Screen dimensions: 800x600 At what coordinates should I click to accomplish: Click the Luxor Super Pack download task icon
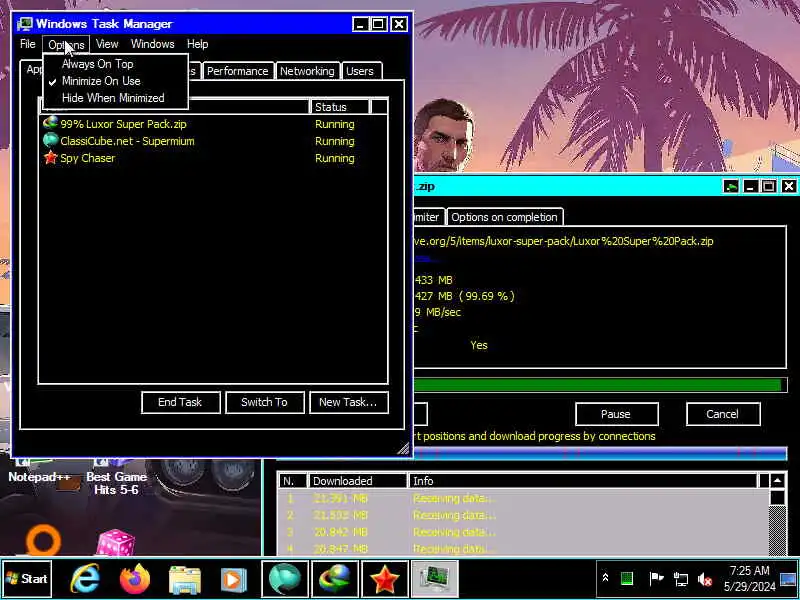pyautogui.click(x=50, y=123)
